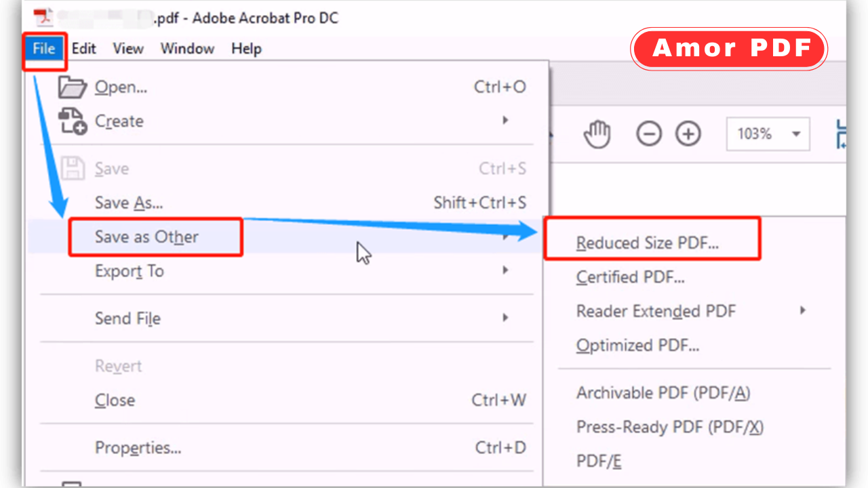The height and width of the screenshot is (488, 868).
Task: Expand the Reader Extended PDF submenu
Action: (x=803, y=310)
